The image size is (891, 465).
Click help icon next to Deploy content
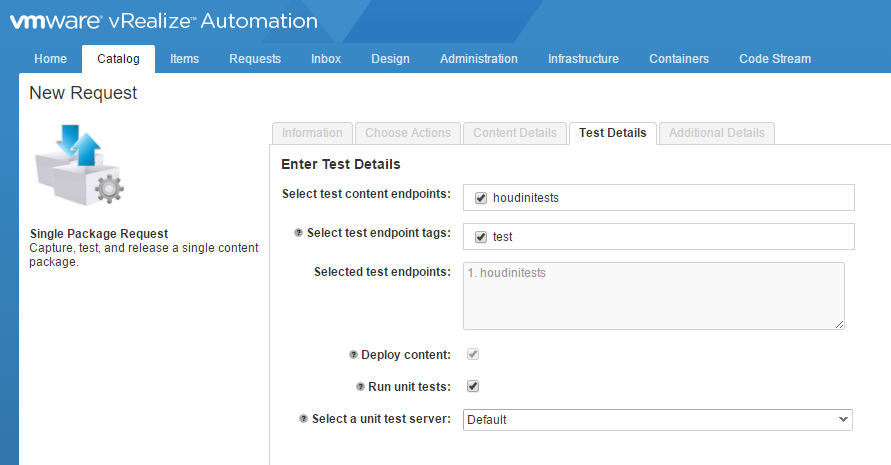pos(353,355)
